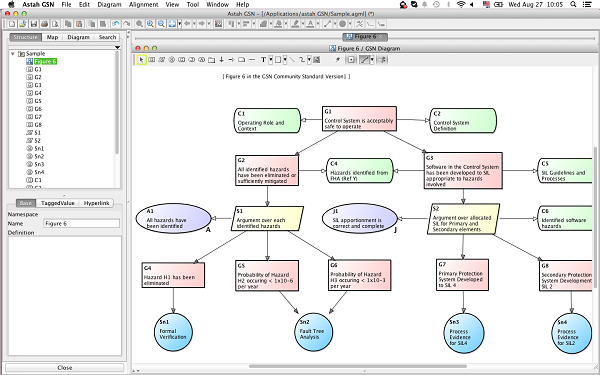Open the structure panel dropdown arrow
The height and width of the screenshot is (375, 600).
[117, 47]
